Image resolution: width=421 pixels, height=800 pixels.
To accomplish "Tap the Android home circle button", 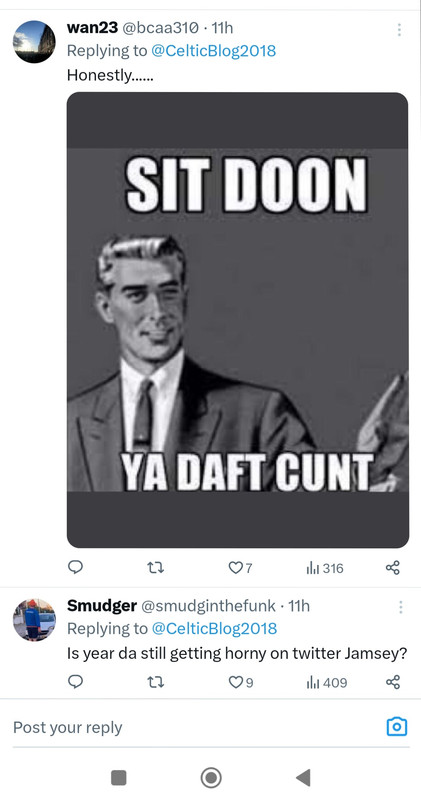I will tap(211, 778).
